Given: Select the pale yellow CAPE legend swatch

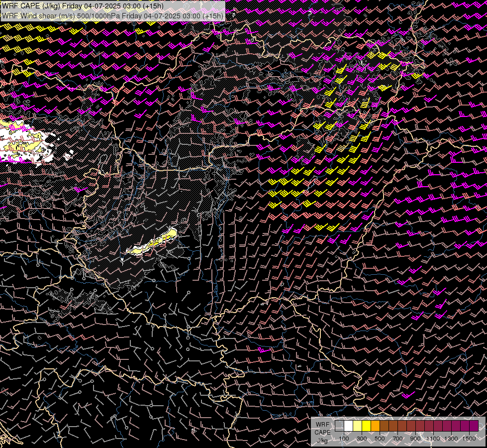Looking at the screenshot, I should tap(357, 426).
